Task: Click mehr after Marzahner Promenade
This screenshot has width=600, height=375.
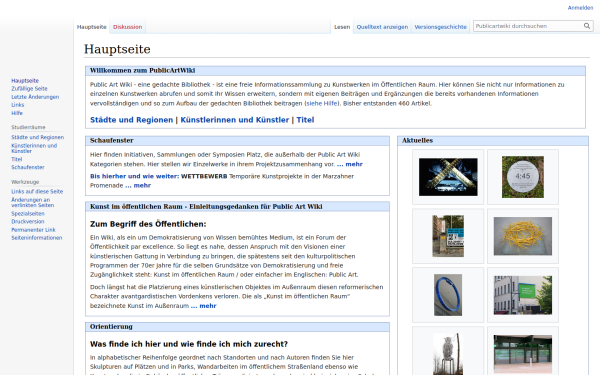Action: 138,186
